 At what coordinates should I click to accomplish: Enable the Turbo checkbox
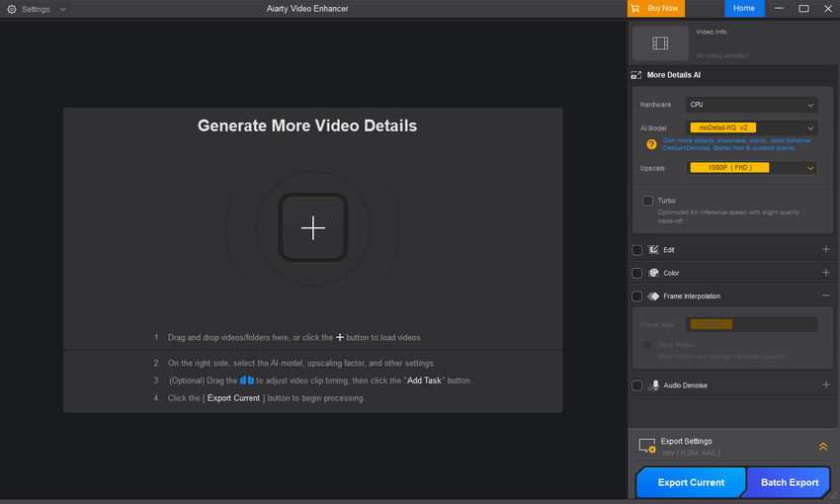[x=647, y=201]
